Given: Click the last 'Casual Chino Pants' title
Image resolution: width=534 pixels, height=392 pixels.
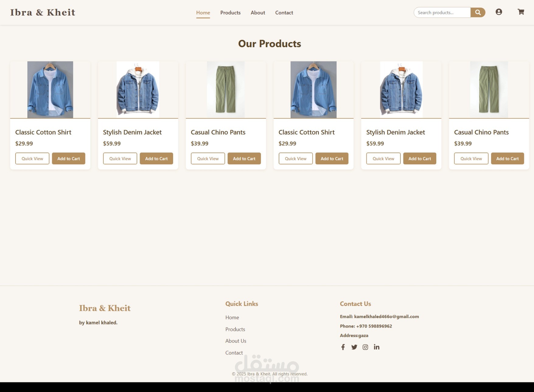Looking at the screenshot, I should click(481, 132).
